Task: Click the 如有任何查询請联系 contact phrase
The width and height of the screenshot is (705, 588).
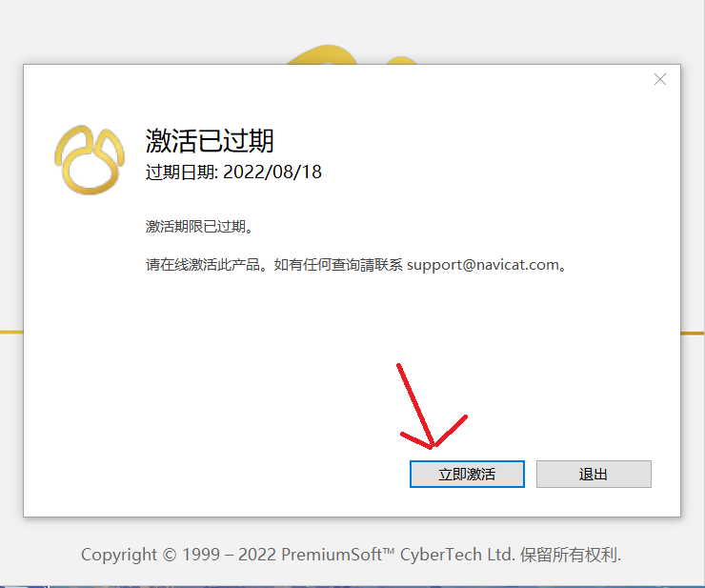Action: point(338,265)
